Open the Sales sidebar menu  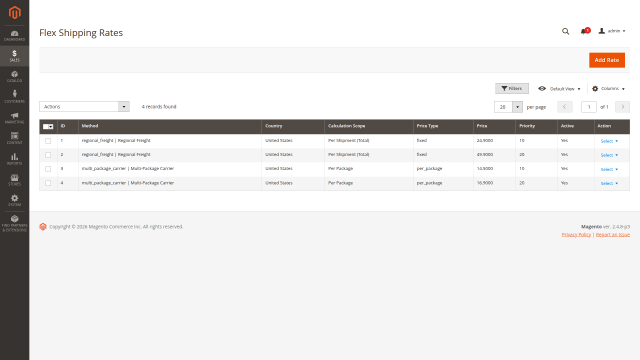tap(14, 56)
